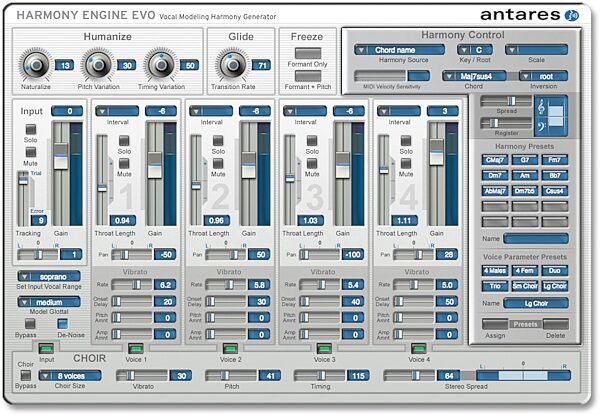Click the Harmony Presets Name field
Screen dimensions: 600x415
coord(536,238)
